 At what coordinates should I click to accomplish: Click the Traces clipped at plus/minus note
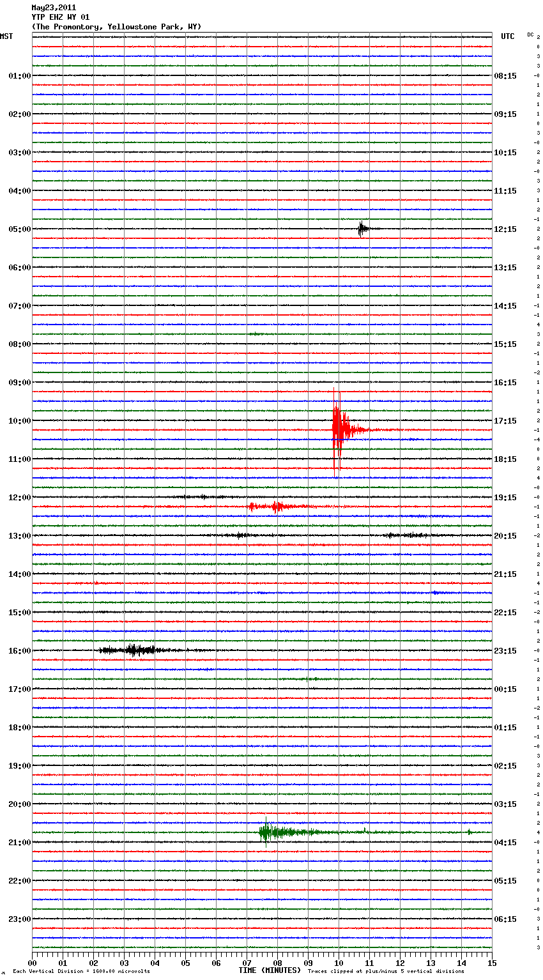386,971
